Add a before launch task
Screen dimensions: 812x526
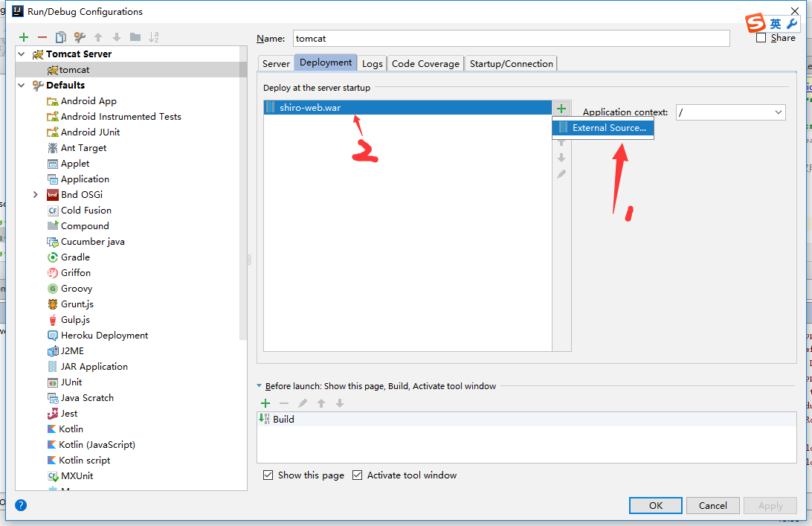[265, 403]
